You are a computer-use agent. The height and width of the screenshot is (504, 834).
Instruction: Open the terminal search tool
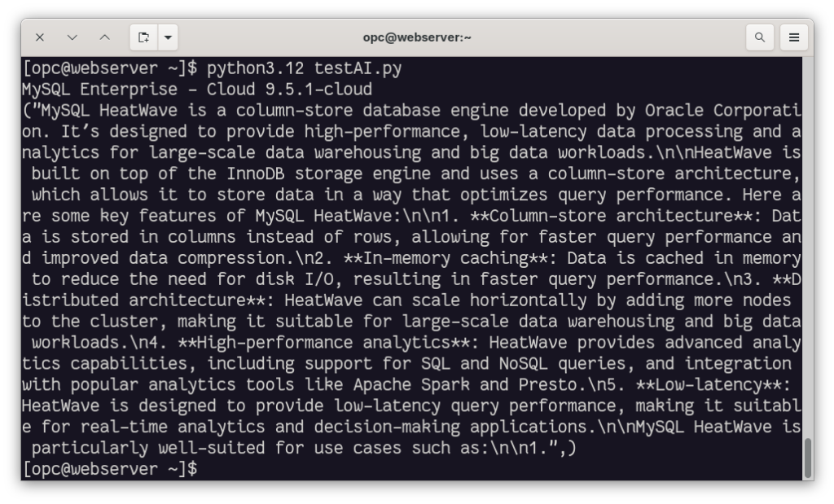[x=760, y=37]
